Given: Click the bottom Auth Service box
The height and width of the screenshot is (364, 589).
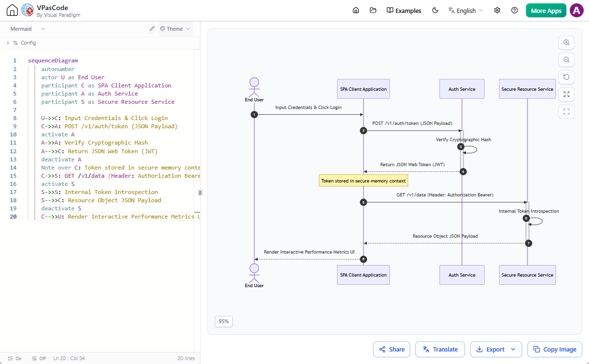Looking at the screenshot, I should click(x=462, y=275).
